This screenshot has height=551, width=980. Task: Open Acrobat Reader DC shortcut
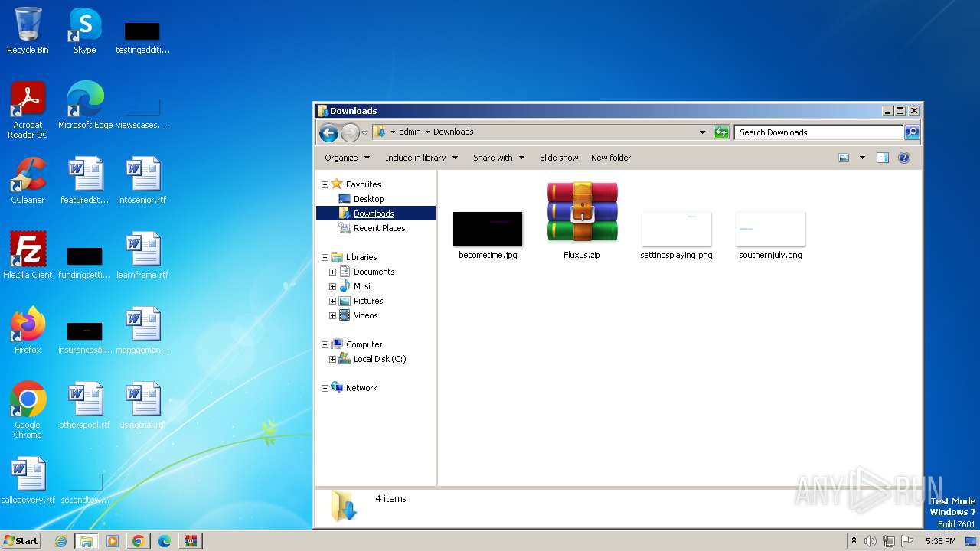click(28, 110)
